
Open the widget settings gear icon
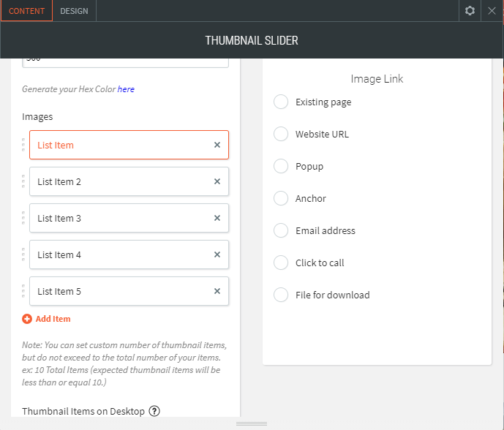(x=470, y=11)
